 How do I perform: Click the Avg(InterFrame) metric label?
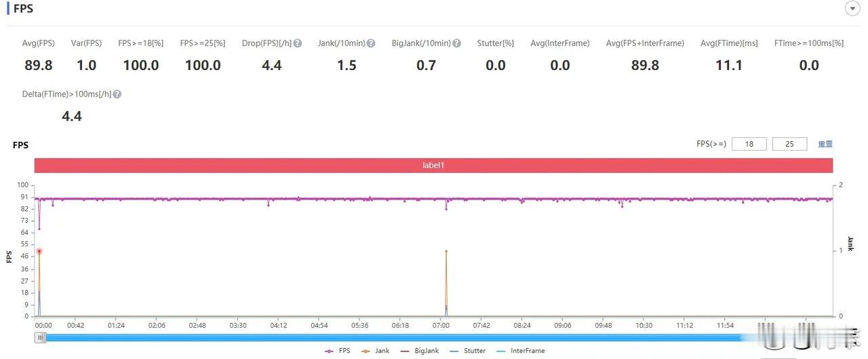[560, 43]
